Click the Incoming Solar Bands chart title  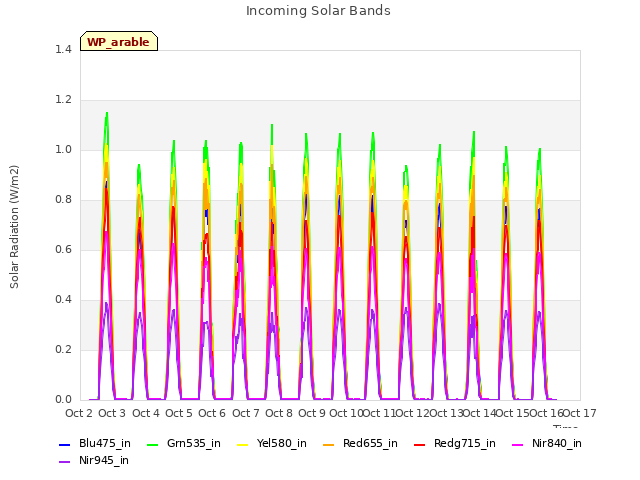point(318,11)
